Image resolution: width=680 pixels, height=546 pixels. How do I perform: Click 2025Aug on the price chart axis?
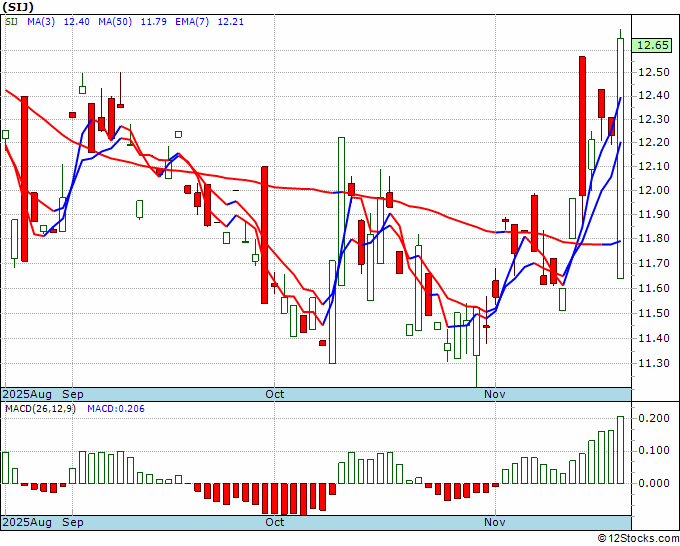pyautogui.click(x=27, y=394)
